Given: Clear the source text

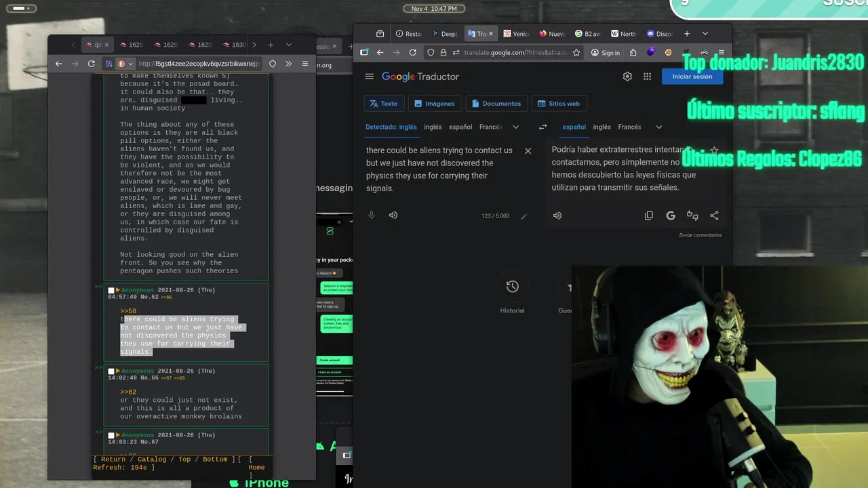Looking at the screenshot, I should (528, 150).
